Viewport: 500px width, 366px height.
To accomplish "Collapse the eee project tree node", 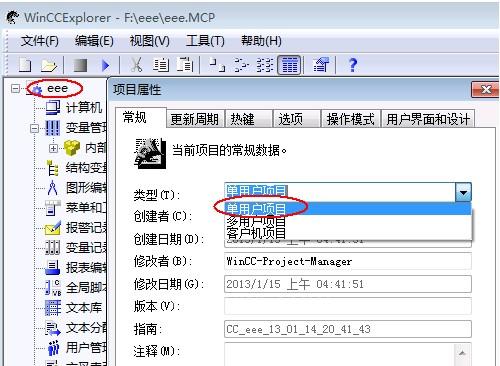I will (15, 89).
